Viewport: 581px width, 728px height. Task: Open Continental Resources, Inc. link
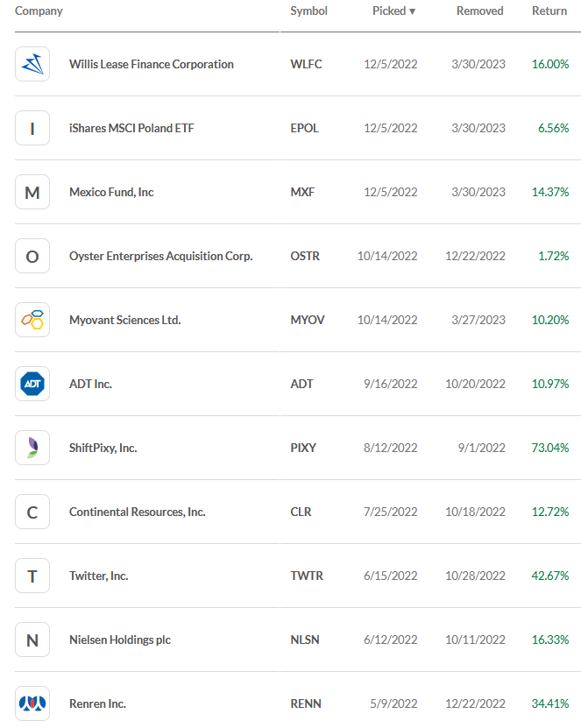tap(137, 512)
